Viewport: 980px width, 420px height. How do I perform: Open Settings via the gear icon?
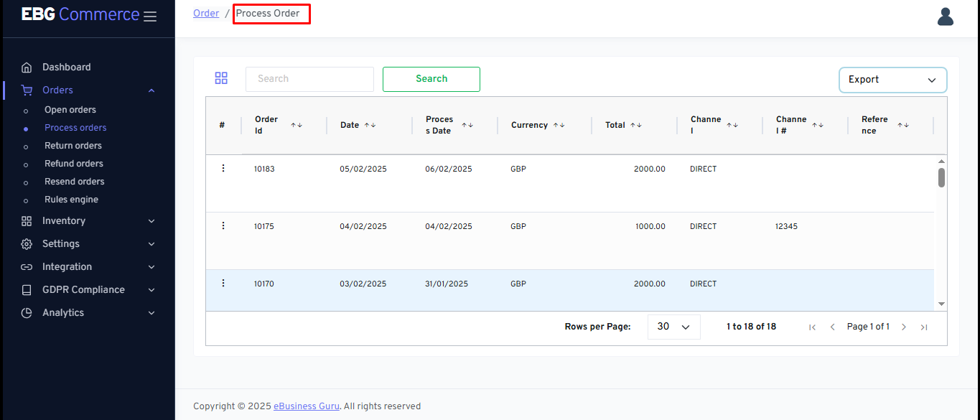pos(27,243)
